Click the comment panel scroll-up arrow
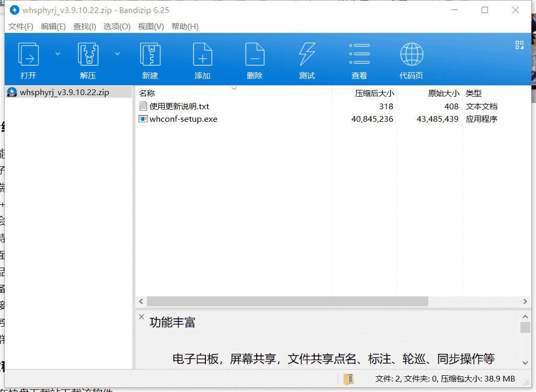This screenshot has width=536, height=392. pyautogui.click(x=526, y=316)
